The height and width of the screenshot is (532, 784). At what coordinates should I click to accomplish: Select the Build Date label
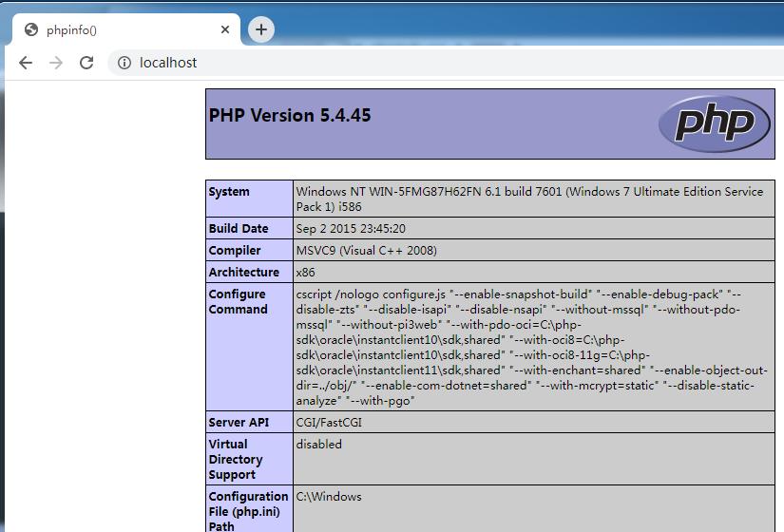[239, 229]
